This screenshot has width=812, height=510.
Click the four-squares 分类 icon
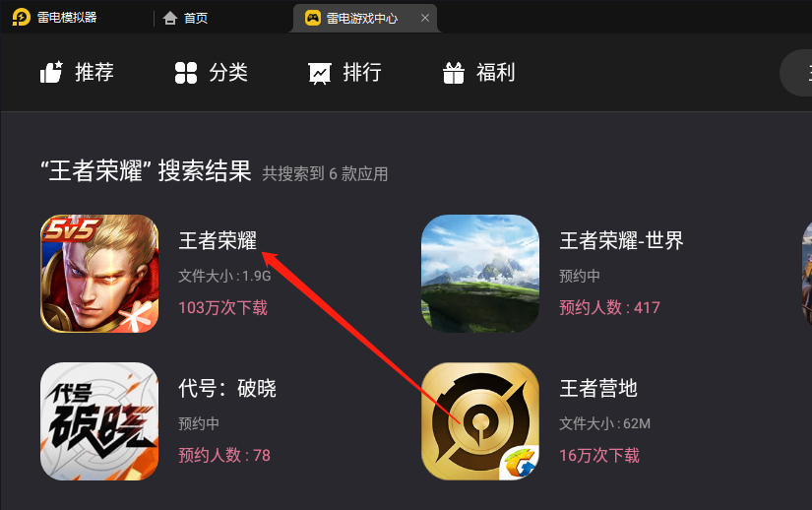[186, 73]
